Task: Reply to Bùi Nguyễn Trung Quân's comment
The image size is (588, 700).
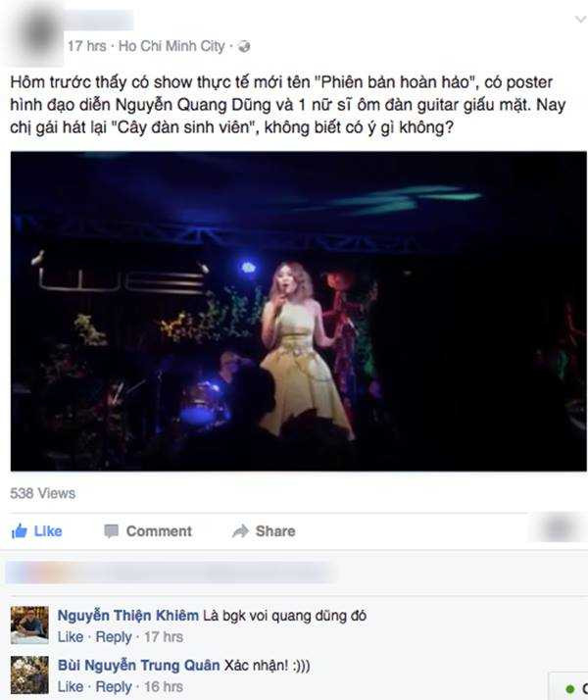Action: pos(114,686)
